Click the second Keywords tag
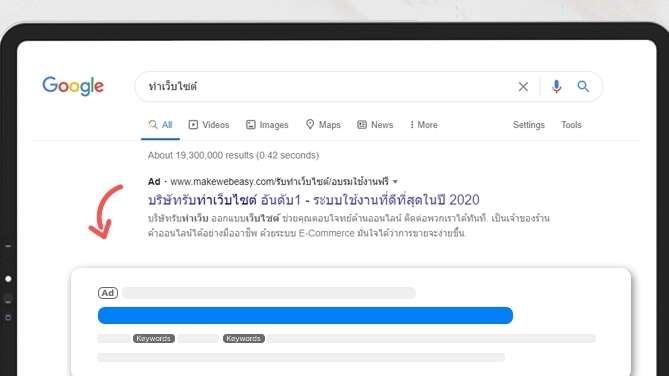This screenshot has width=669, height=376. (244, 338)
